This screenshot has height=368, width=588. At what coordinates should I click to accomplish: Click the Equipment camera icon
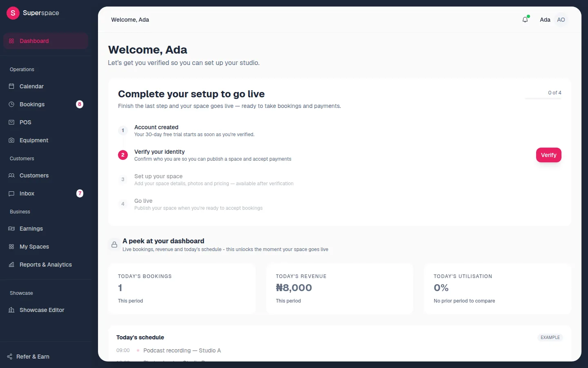[11, 140]
